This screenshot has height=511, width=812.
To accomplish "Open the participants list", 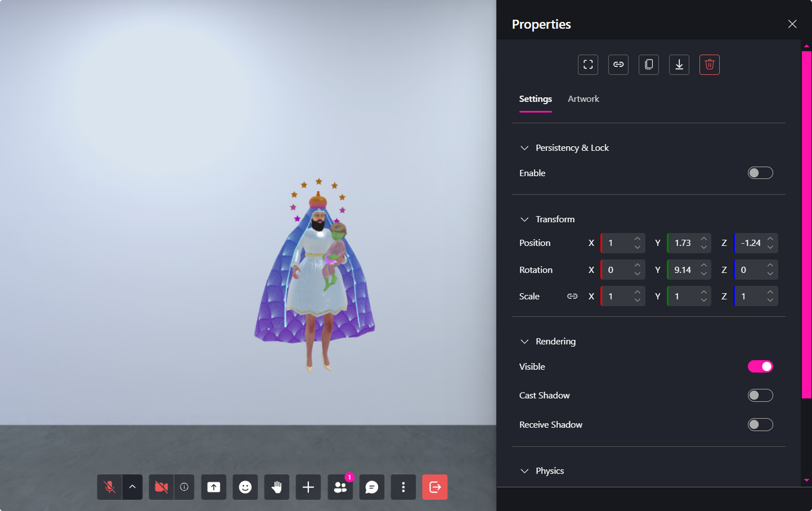I will [340, 487].
